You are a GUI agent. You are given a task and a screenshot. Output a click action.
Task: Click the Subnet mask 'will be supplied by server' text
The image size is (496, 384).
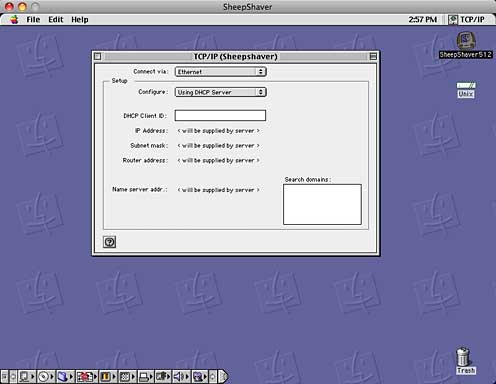pyautogui.click(x=218, y=146)
